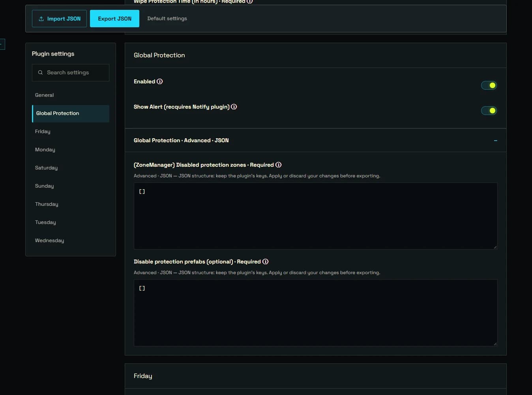Click the Plugin settings heading
Viewport: 532px width, 395px height.
53,54
